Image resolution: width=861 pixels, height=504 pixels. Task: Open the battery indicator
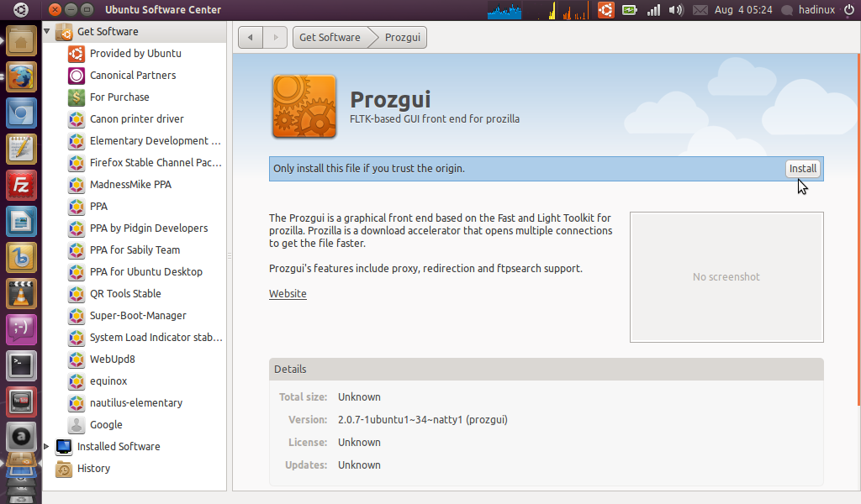click(629, 10)
